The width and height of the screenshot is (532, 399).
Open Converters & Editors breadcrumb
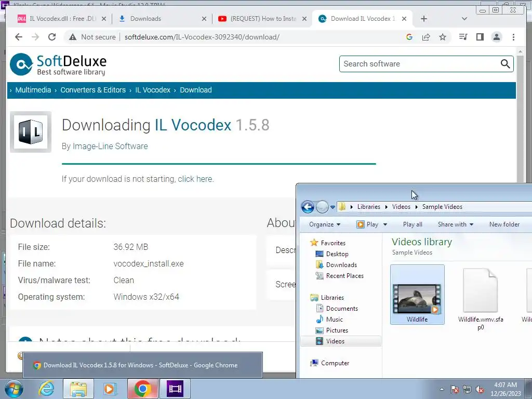pos(93,90)
